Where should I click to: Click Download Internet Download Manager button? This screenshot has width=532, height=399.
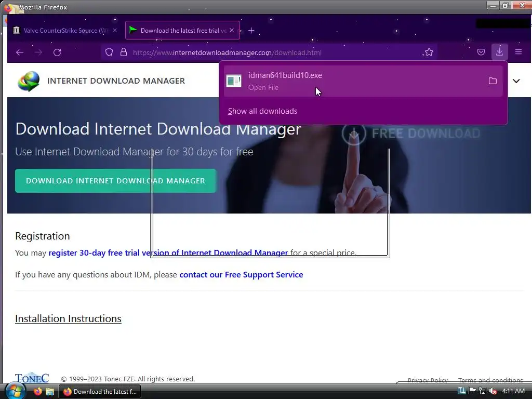coord(115,181)
